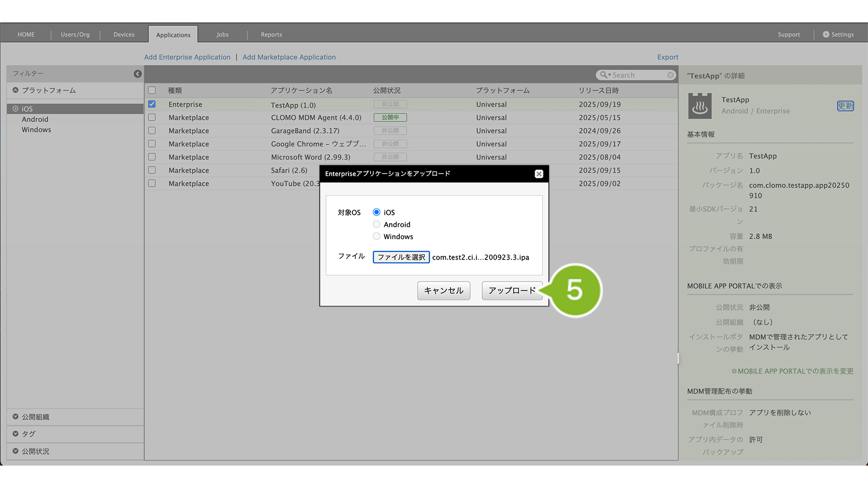Viewport: 868px width, 488px height.
Task: Expand the 公開状況 filter section
Action: (16, 451)
